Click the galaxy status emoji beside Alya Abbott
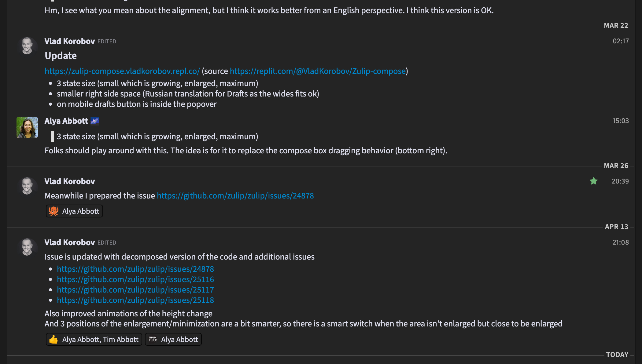The height and width of the screenshot is (364, 642). (x=94, y=121)
